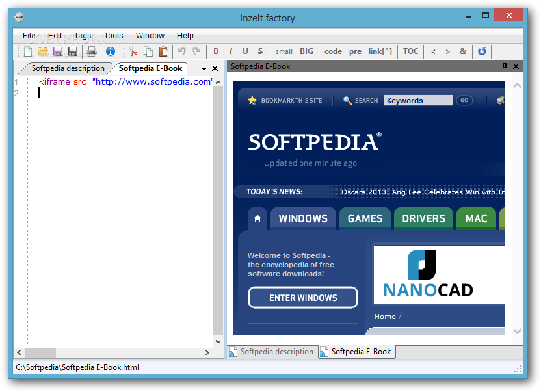541x392 pixels.
Task: Insert pre tag from toolbar
Action: 355,51
